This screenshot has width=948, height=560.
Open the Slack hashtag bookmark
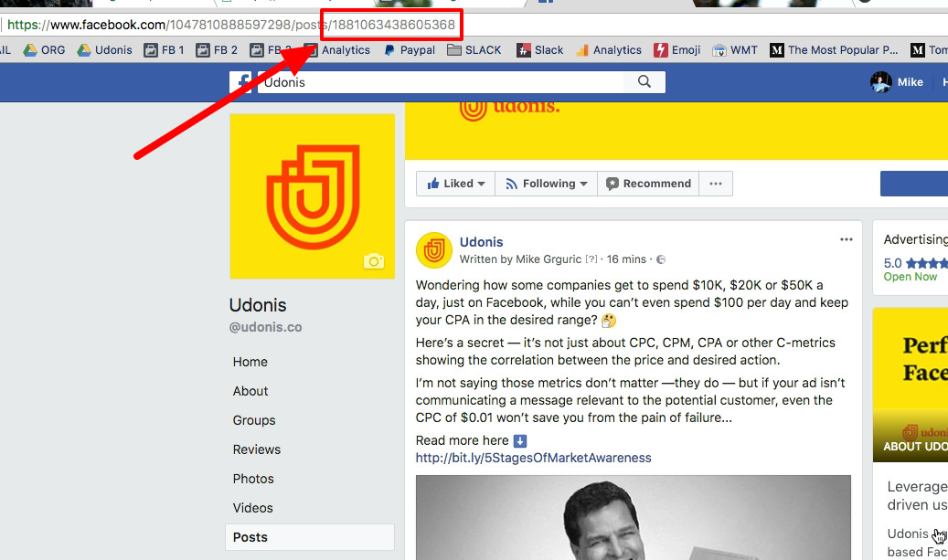click(540, 50)
